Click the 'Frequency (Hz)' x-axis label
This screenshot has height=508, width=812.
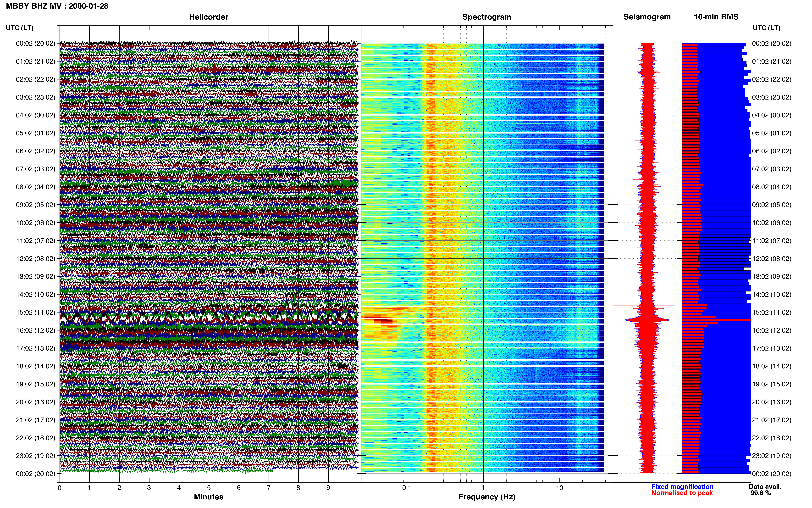(x=487, y=497)
